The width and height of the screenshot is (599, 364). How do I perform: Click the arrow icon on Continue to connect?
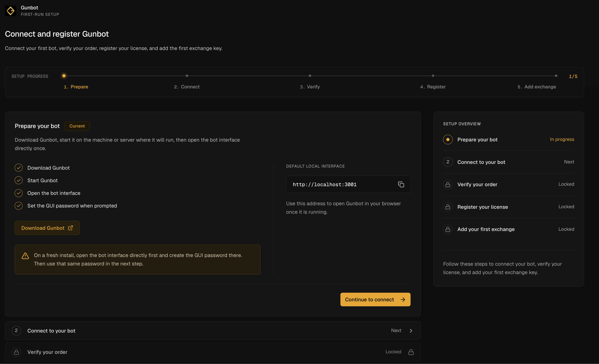point(403,300)
